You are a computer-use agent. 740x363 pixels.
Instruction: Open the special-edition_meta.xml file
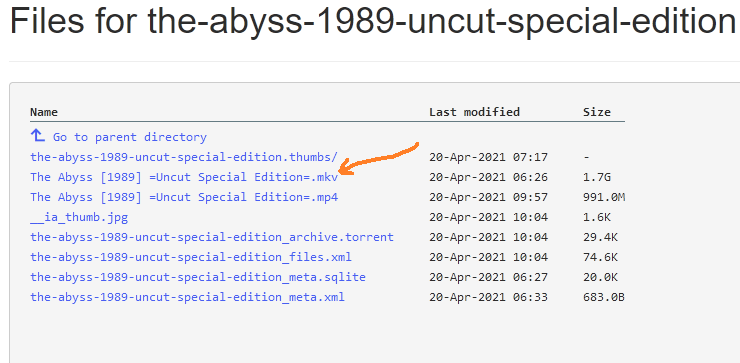tap(187, 297)
